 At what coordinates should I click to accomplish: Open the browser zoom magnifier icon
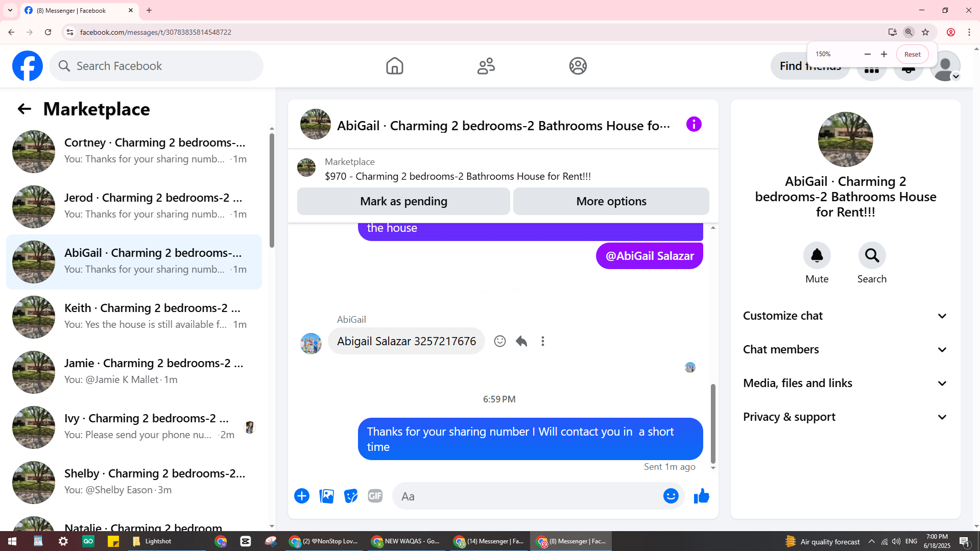[909, 32]
